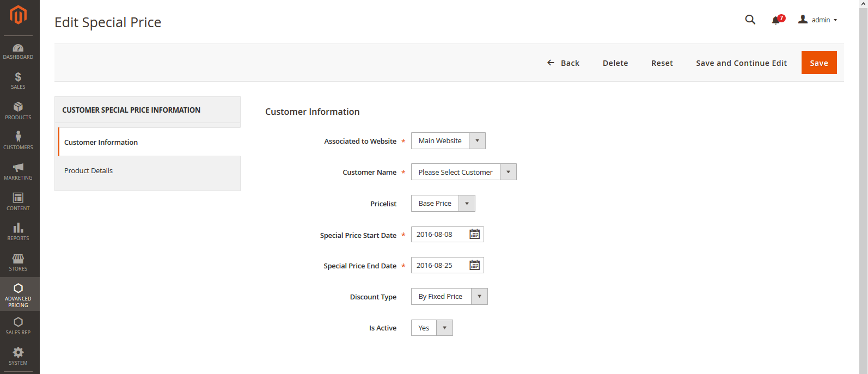Click the Reset button
The width and height of the screenshot is (868, 374).
click(x=662, y=63)
